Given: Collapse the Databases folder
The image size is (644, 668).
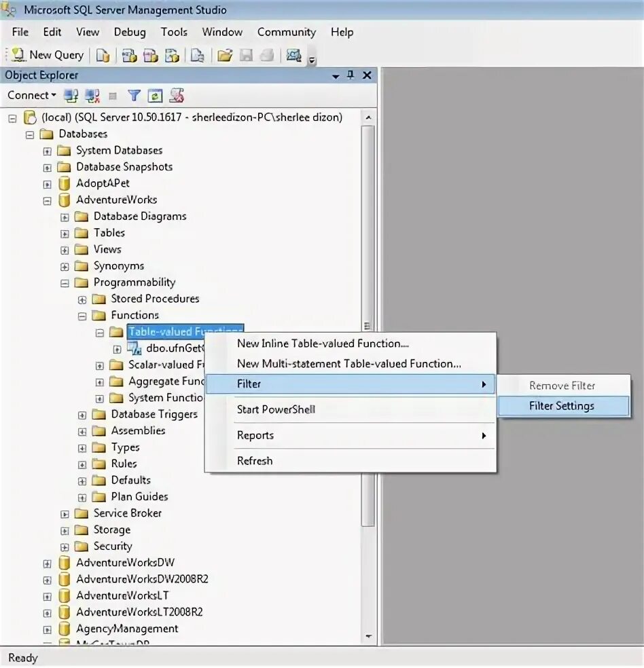Looking at the screenshot, I should point(30,135).
